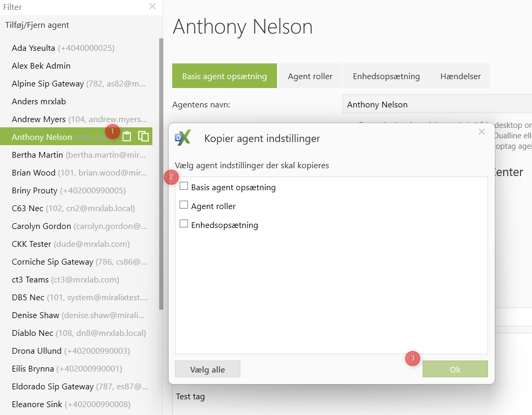Close the Kopier agent indstillinger dialog
This screenshot has height=415, width=532.
(482, 132)
